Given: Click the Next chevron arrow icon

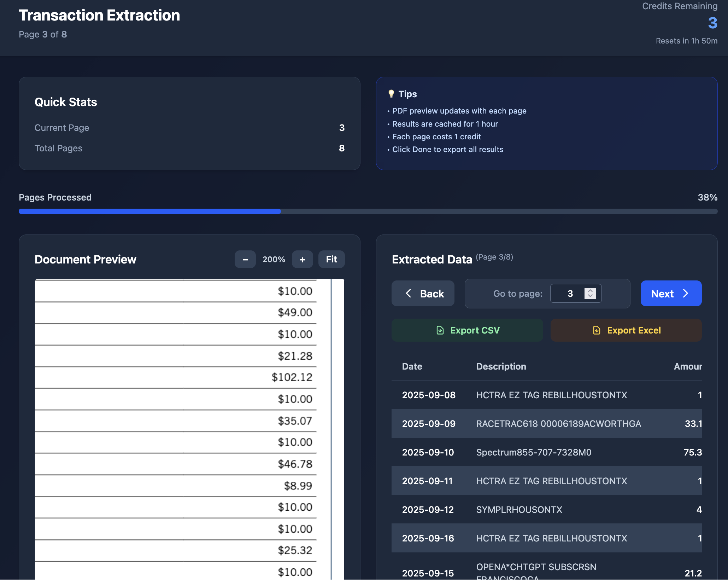Looking at the screenshot, I should click(686, 294).
